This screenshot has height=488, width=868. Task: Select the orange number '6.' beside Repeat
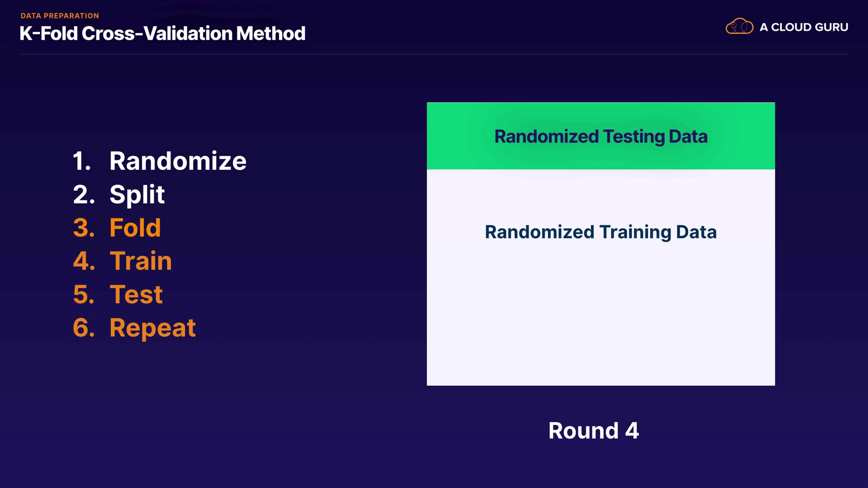pyautogui.click(x=84, y=328)
